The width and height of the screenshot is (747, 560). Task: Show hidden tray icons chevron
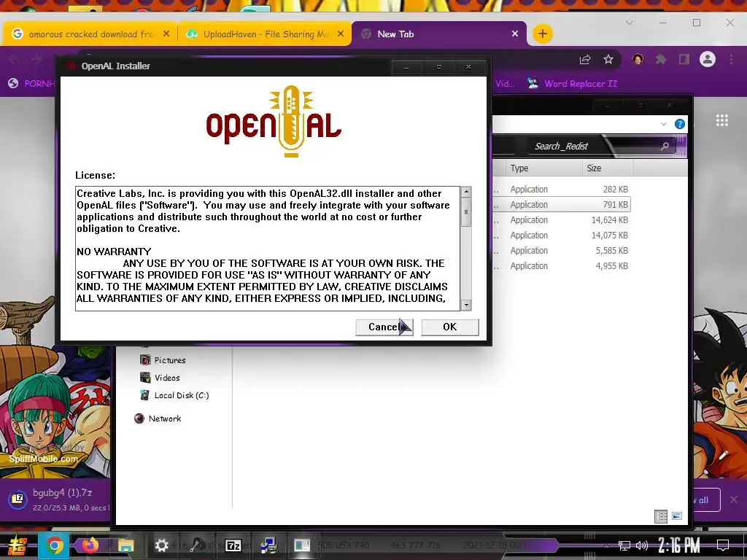click(606, 545)
